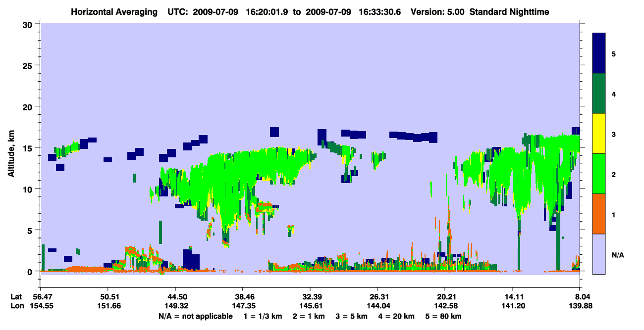This screenshot has width=644, height=330.
Task: Click longitude value 144.04
Action: pos(377,305)
